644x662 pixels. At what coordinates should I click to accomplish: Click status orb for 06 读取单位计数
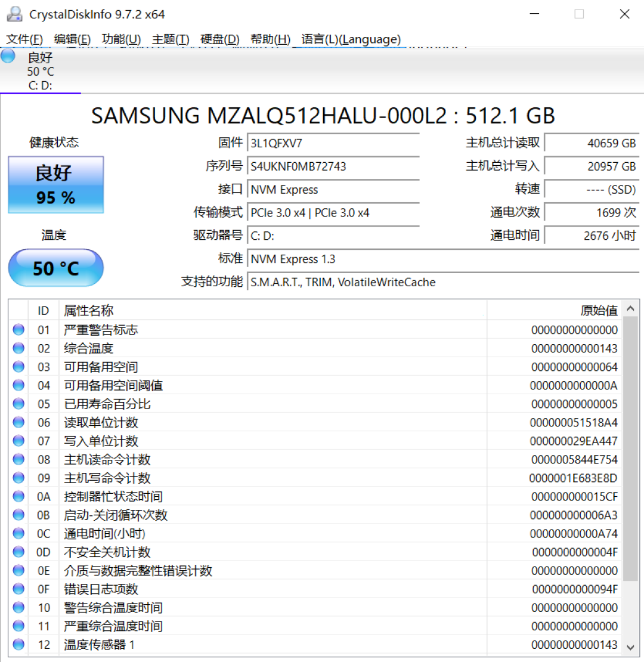(18, 422)
